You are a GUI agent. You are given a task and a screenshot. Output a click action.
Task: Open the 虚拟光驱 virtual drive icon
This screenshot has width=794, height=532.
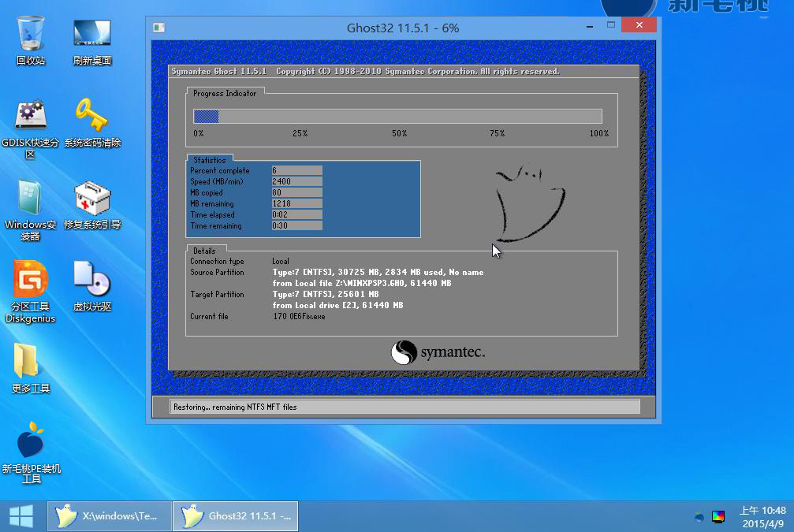[92, 286]
